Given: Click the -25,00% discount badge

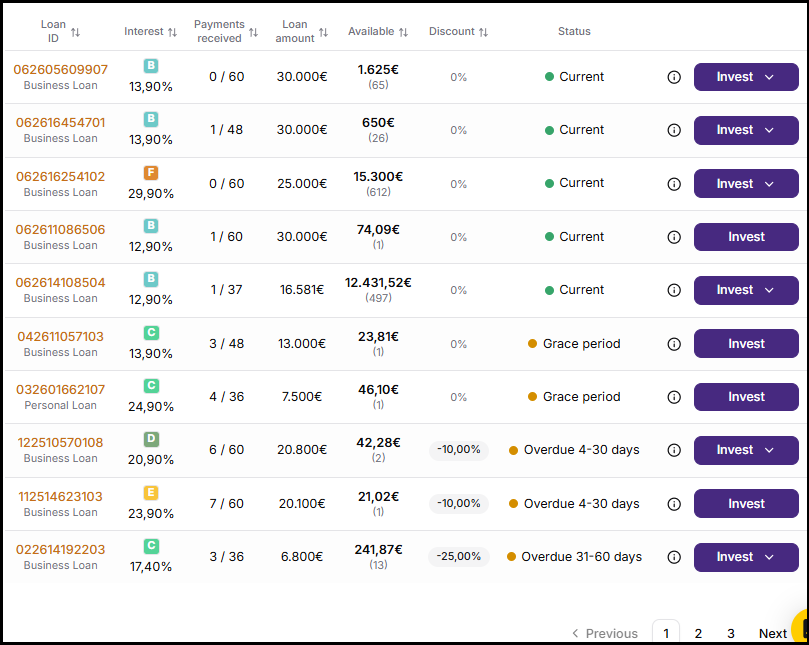Looking at the screenshot, I should pos(459,556).
